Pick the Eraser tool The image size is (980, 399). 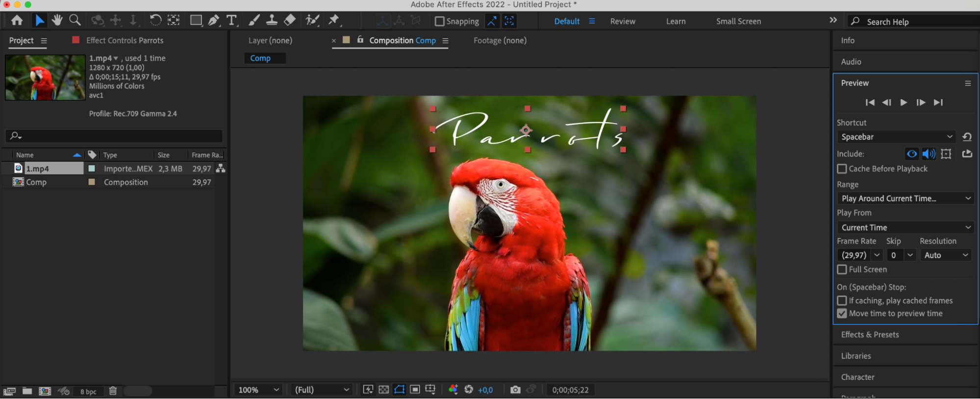pyautogui.click(x=290, y=20)
